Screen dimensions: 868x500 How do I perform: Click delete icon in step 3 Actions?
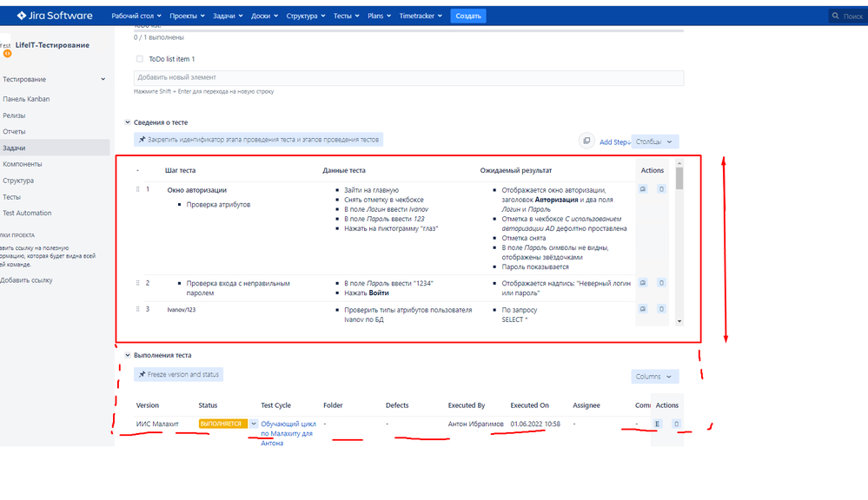coord(661,309)
